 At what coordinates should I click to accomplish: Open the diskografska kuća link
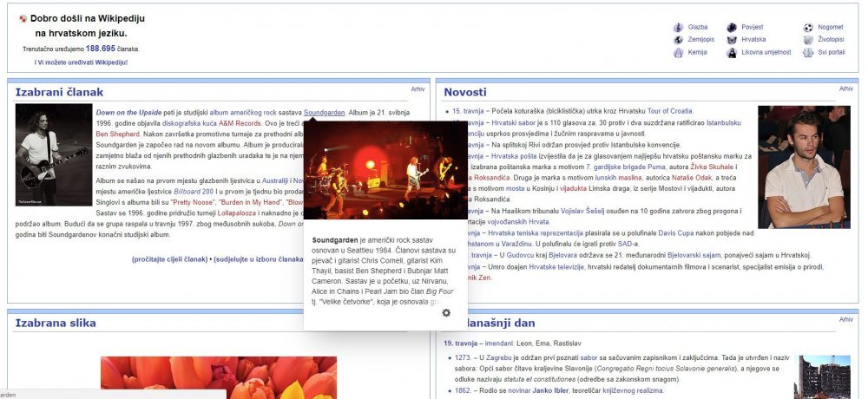[x=189, y=123]
